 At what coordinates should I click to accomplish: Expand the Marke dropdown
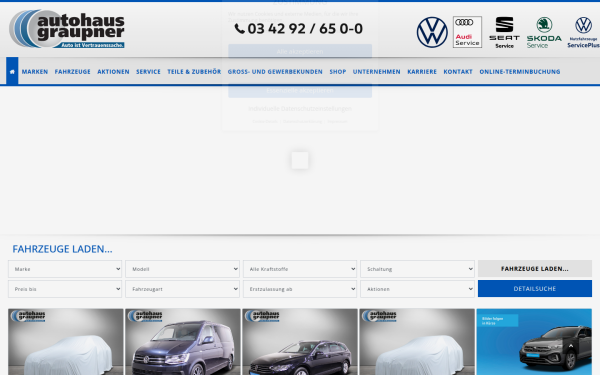click(65, 269)
